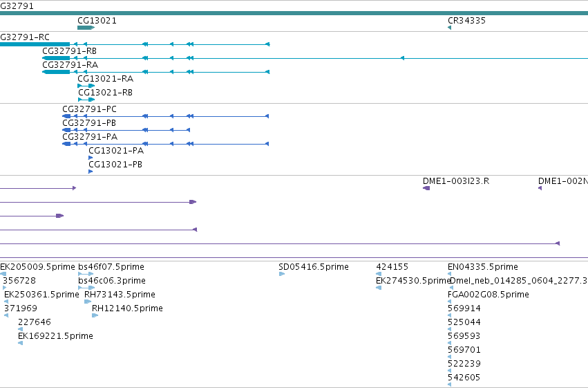
Task: Click the 522239 feature label
Action: coord(464,364)
